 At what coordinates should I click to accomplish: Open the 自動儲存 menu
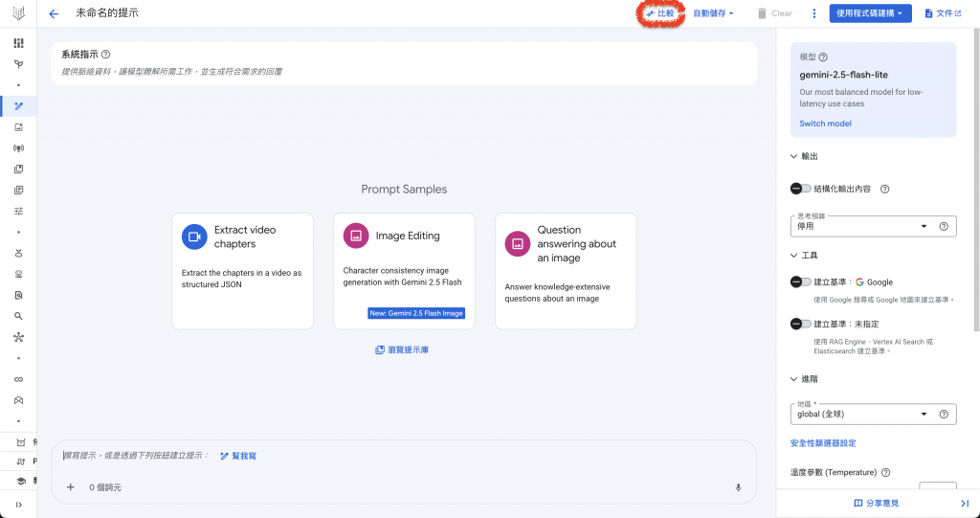pos(713,13)
